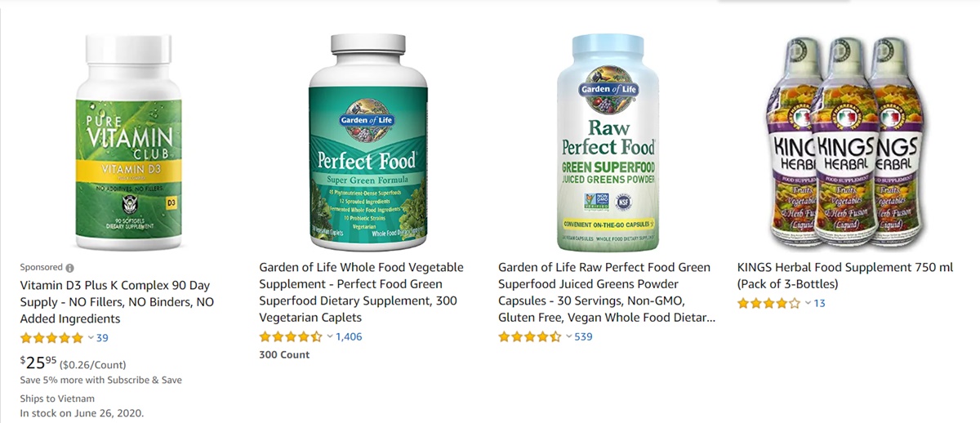The height and width of the screenshot is (423, 980).
Task: Expand Vitamin D3 rating breakdown chevron
Action: (x=90, y=337)
